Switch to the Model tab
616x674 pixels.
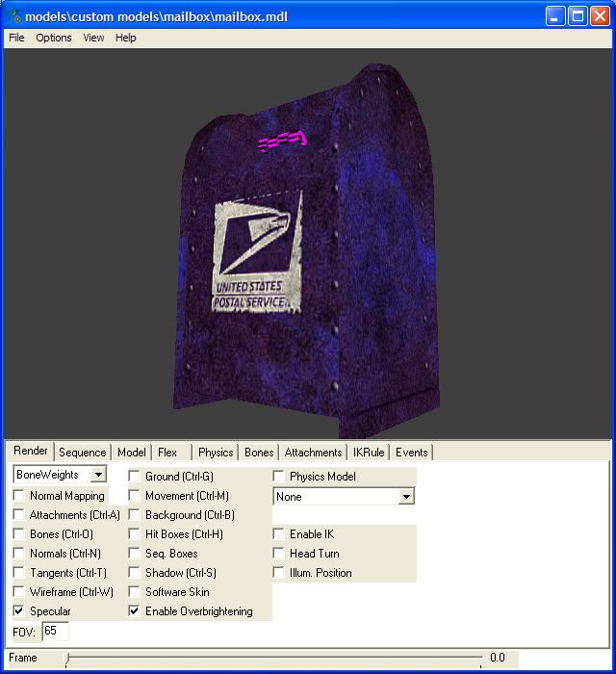(132, 453)
